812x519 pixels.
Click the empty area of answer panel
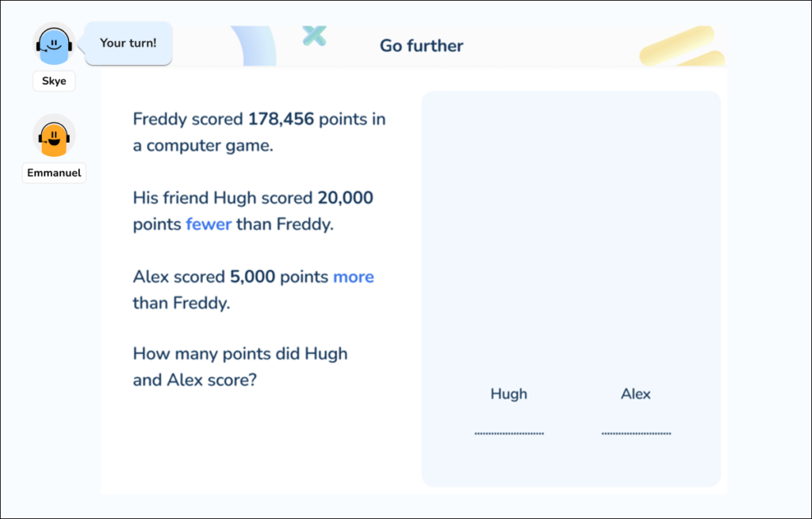click(x=571, y=238)
